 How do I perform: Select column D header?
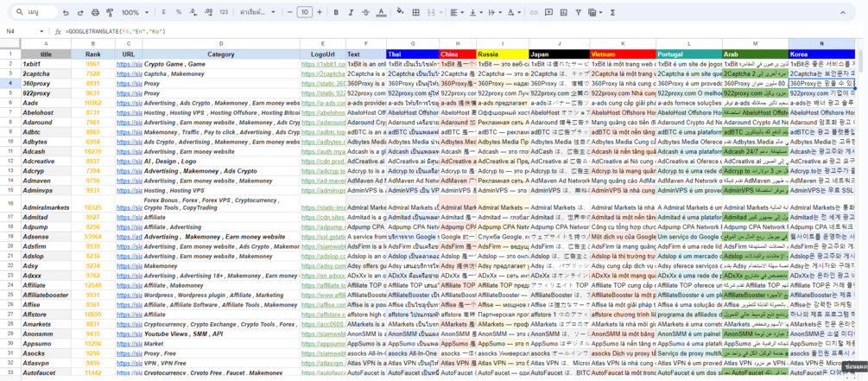pos(221,43)
